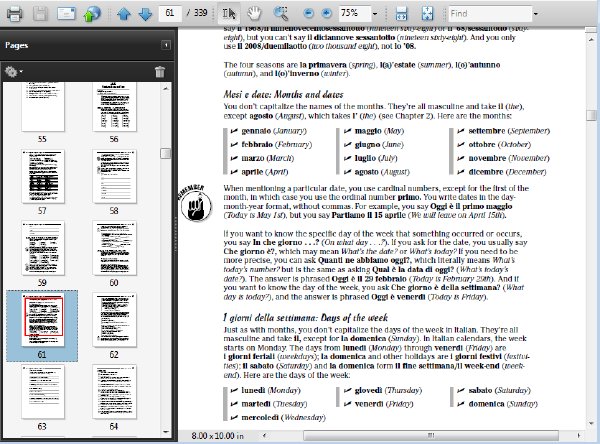The height and width of the screenshot is (444, 600).
Task: Activate the Hand pan tool
Action: tap(254, 14)
